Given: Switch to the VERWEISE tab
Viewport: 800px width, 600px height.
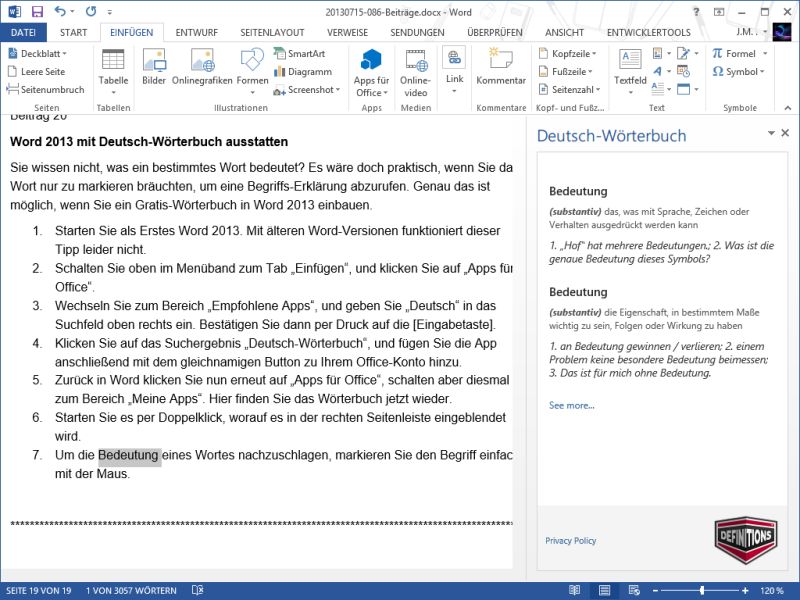Looking at the screenshot, I should click(347, 32).
